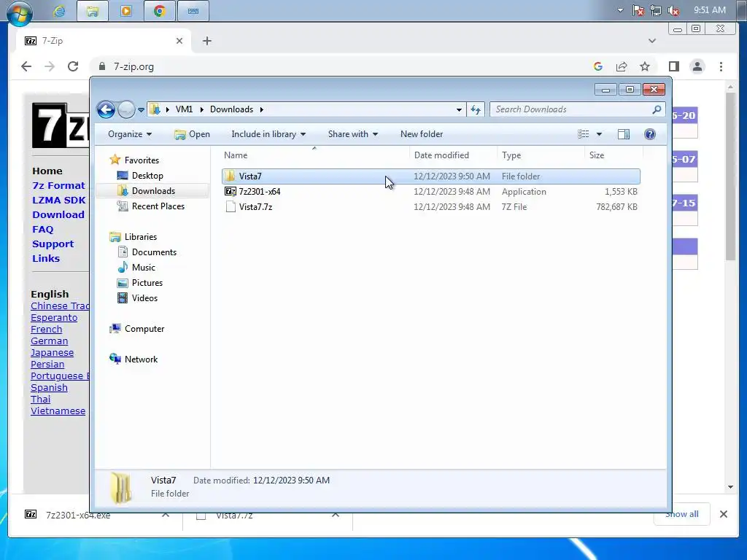Expand the Share with dropdown
Screen dimensions: 747x560
pyautogui.click(x=352, y=134)
